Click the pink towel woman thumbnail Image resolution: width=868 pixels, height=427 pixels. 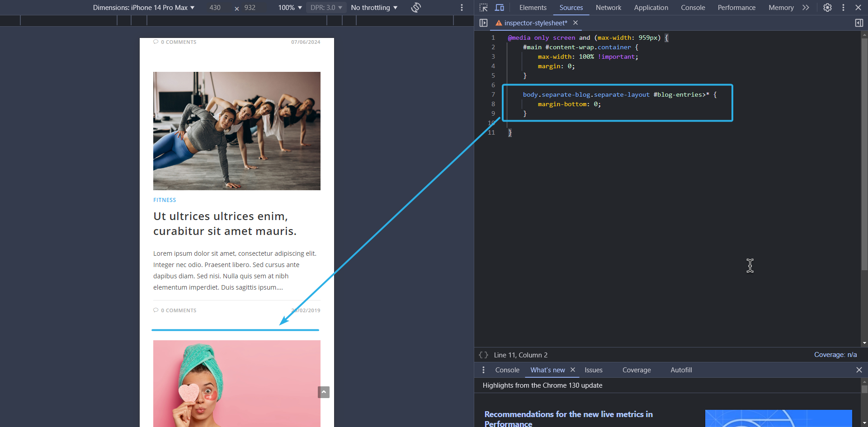[x=237, y=384]
